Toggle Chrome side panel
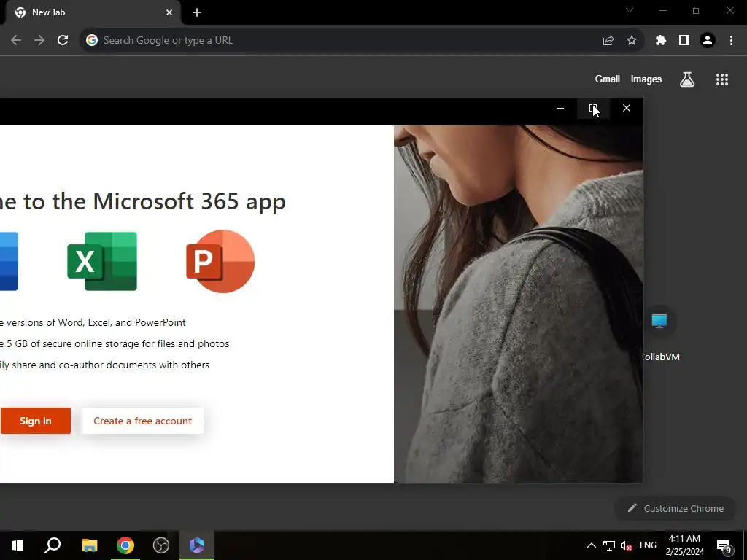The height and width of the screenshot is (560, 747). tap(684, 41)
